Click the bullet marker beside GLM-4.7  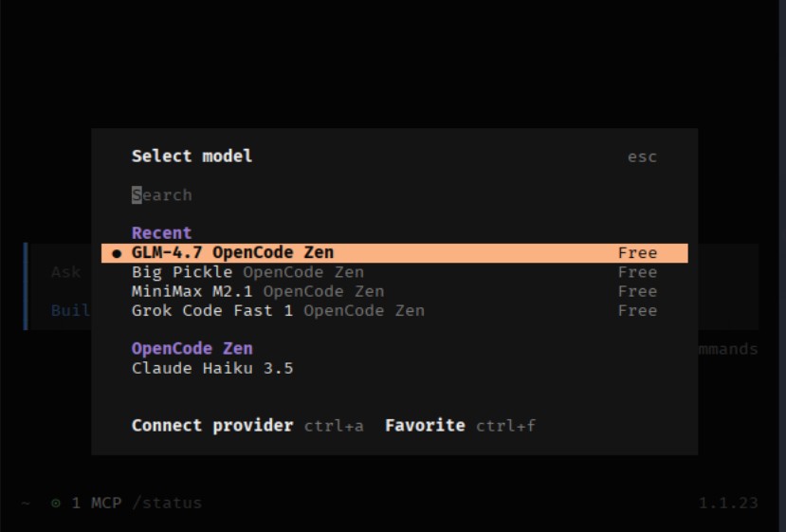coord(116,253)
